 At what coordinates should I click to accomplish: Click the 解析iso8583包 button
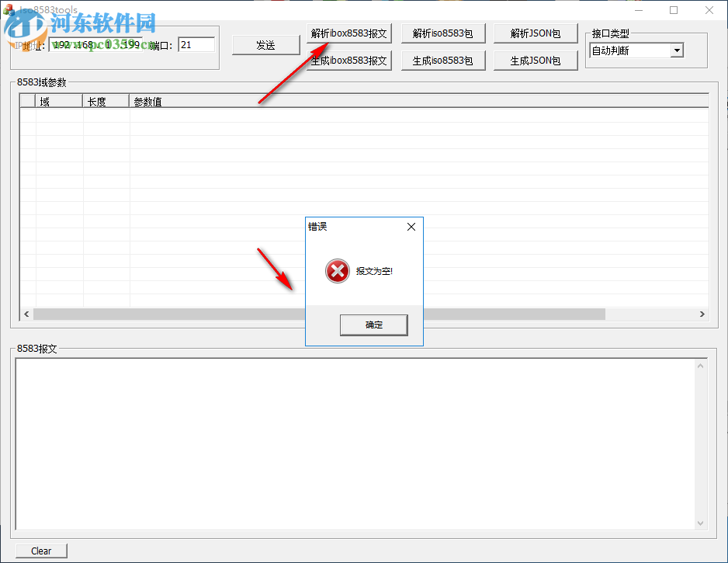pyautogui.click(x=443, y=33)
